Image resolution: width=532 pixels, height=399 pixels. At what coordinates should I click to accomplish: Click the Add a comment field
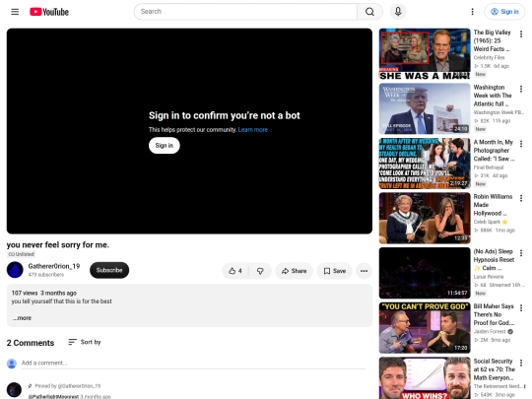[x=193, y=363]
